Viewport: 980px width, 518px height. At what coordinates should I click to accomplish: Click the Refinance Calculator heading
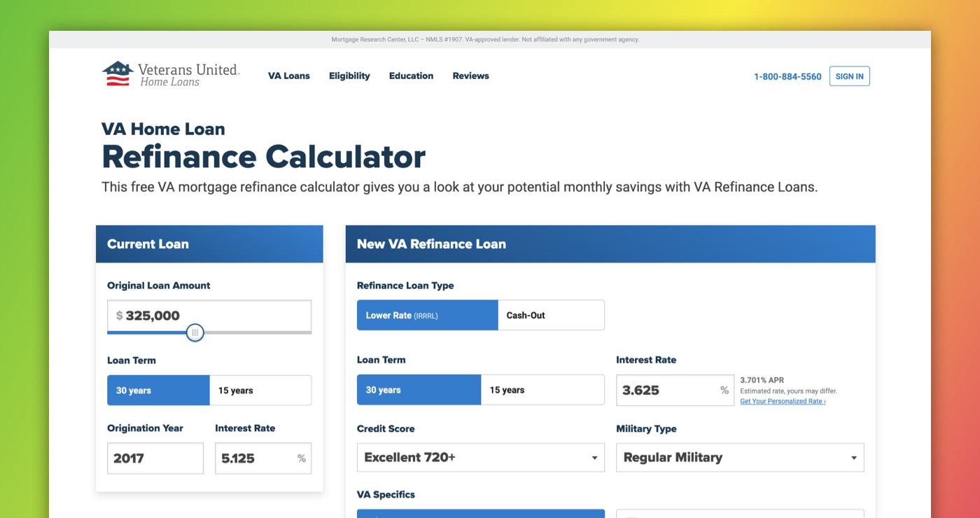pyautogui.click(x=263, y=156)
